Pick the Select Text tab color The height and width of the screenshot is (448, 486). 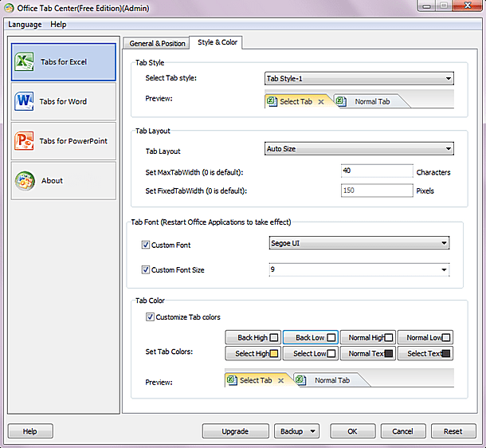pyautogui.click(x=425, y=353)
